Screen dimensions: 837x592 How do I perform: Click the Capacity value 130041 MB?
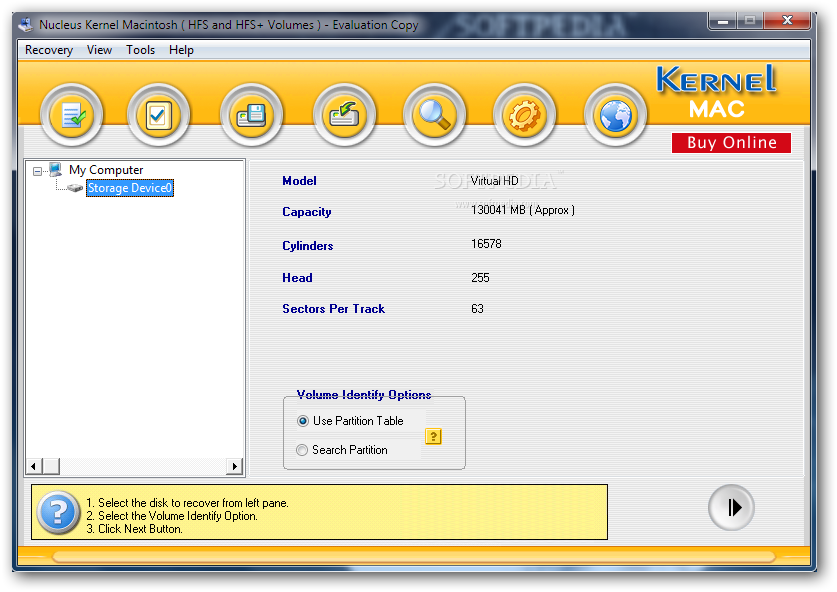(523, 210)
